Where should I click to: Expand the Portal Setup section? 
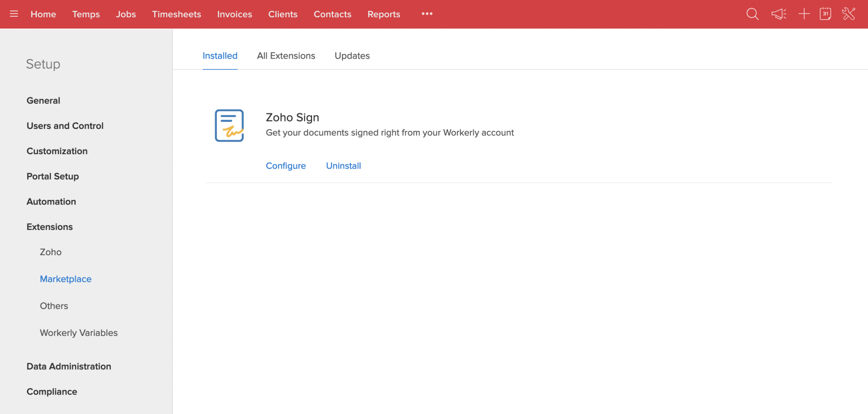point(53,176)
